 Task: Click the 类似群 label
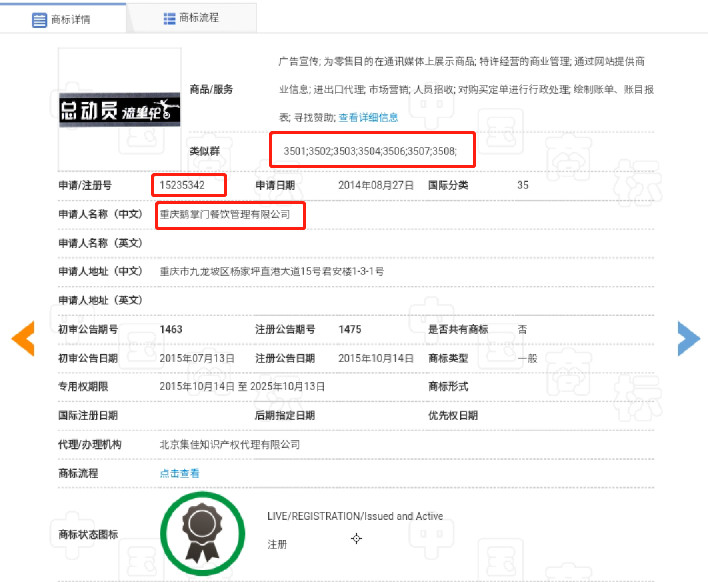[205, 151]
